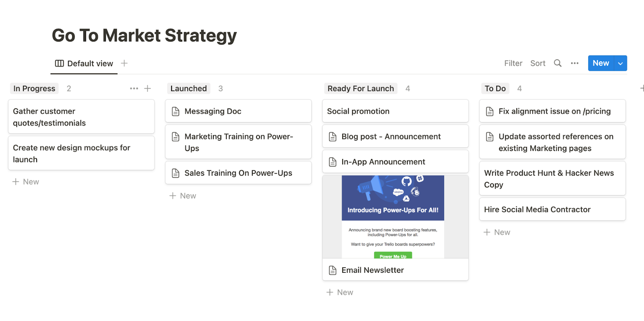Click the Email Newsletter page icon
Viewport: 644px width, 321px height.
point(332,270)
